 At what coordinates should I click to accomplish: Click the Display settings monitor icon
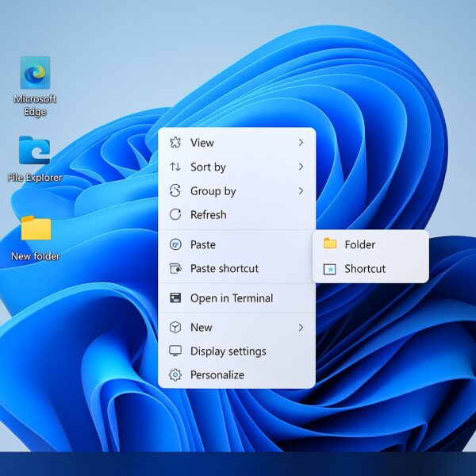tap(175, 351)
